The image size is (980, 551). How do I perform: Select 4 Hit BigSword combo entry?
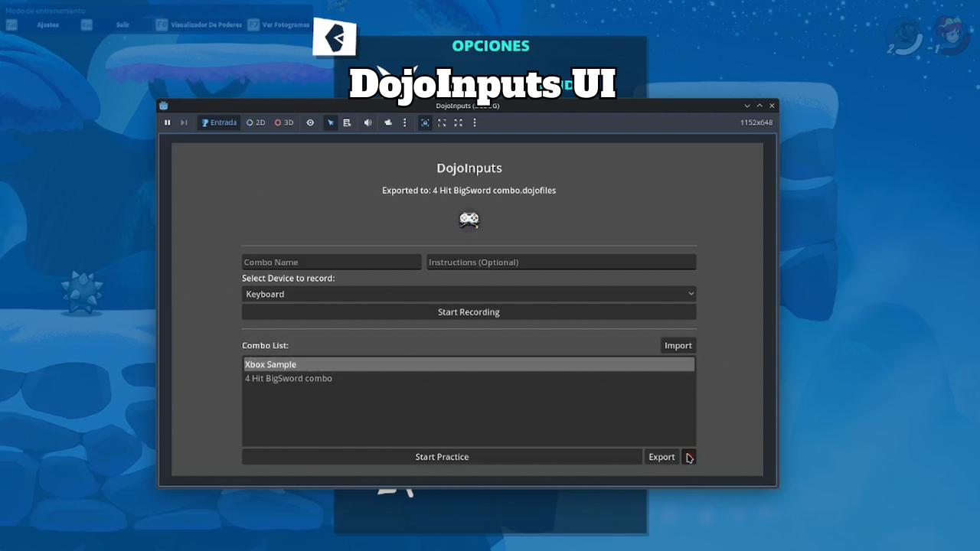pyautogui.click(x=469, y=379)
